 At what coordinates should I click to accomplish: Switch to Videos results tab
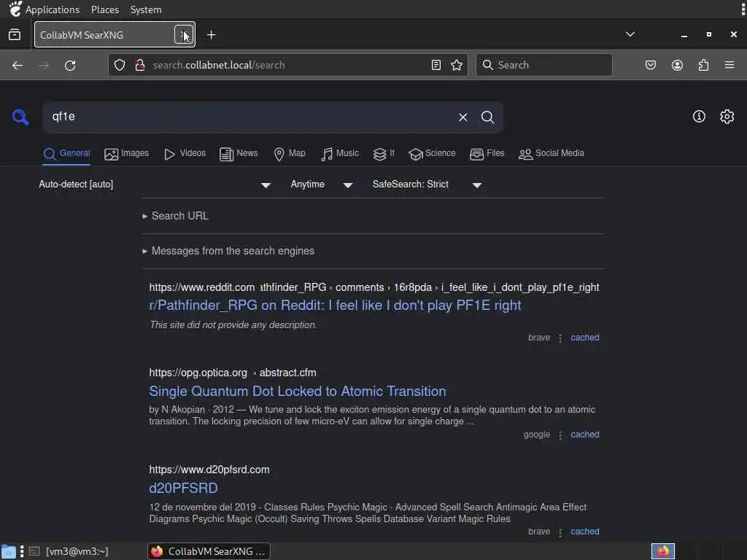[185, 153]
